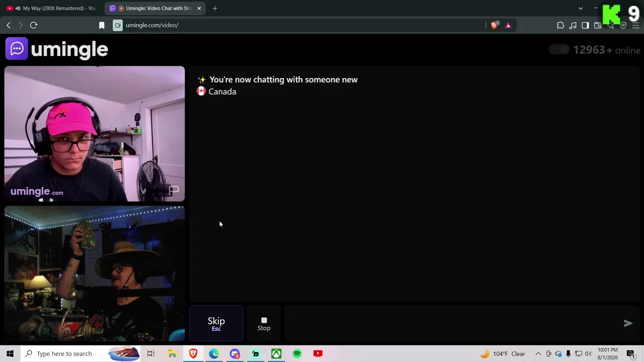644x362 pixels.
Task: Toggle the browser sidebar panel
Action: point(585,25)
